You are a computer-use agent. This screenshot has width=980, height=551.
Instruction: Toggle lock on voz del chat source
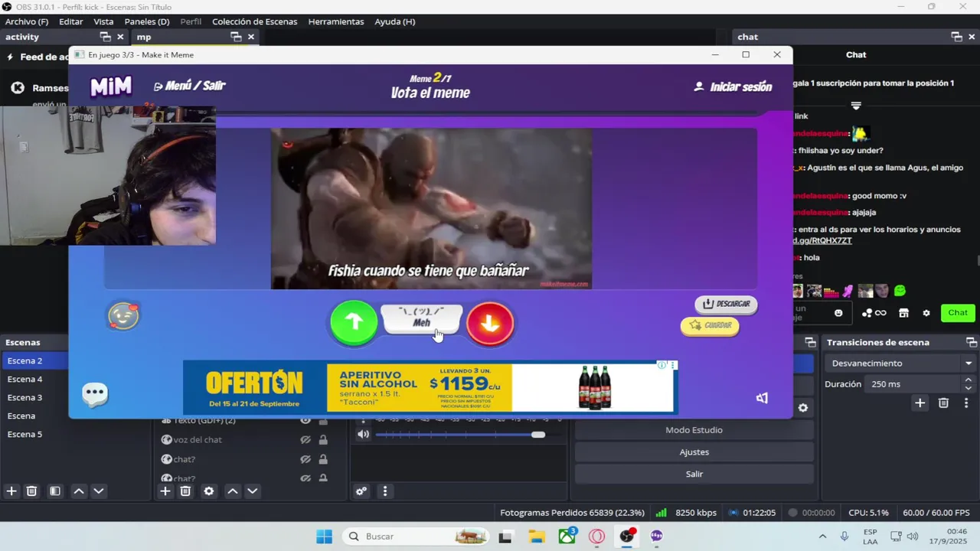(323, 439)
